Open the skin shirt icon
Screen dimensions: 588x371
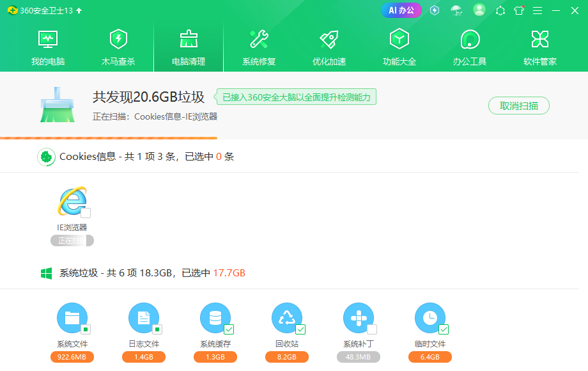pyautogui.click(x=519, y=10)
